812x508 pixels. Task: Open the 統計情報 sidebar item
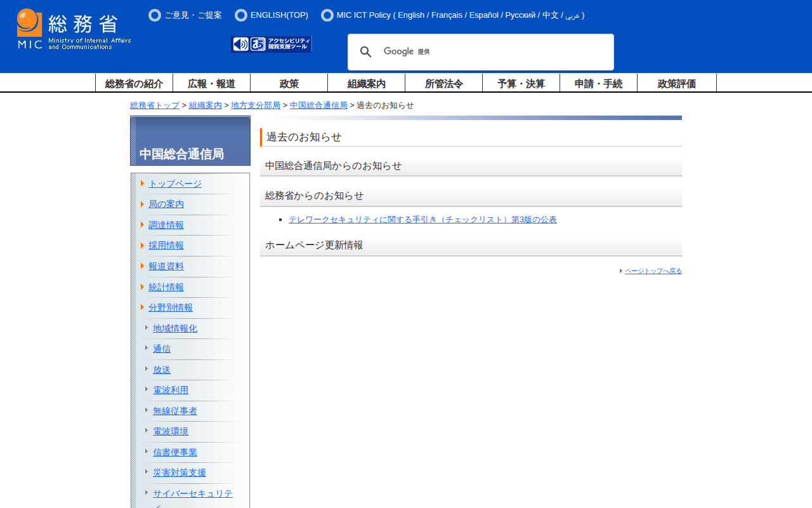[x=166, y=287]
